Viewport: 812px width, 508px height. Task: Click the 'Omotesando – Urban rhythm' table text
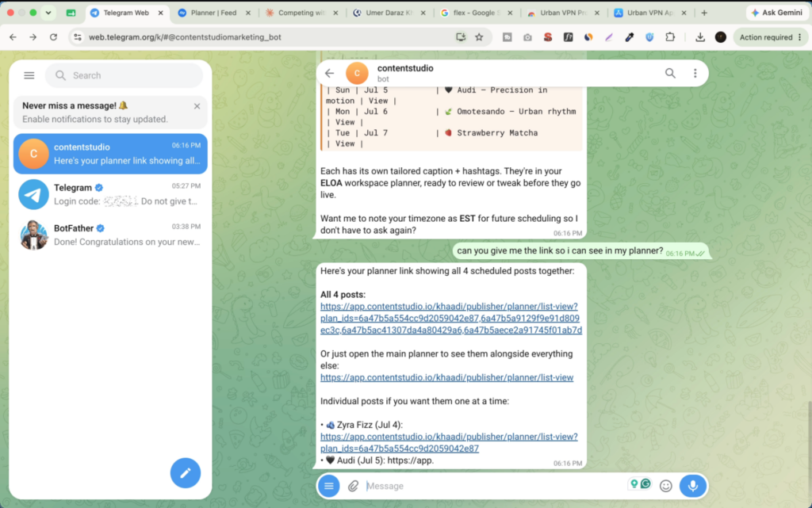[x=515, y=111]
